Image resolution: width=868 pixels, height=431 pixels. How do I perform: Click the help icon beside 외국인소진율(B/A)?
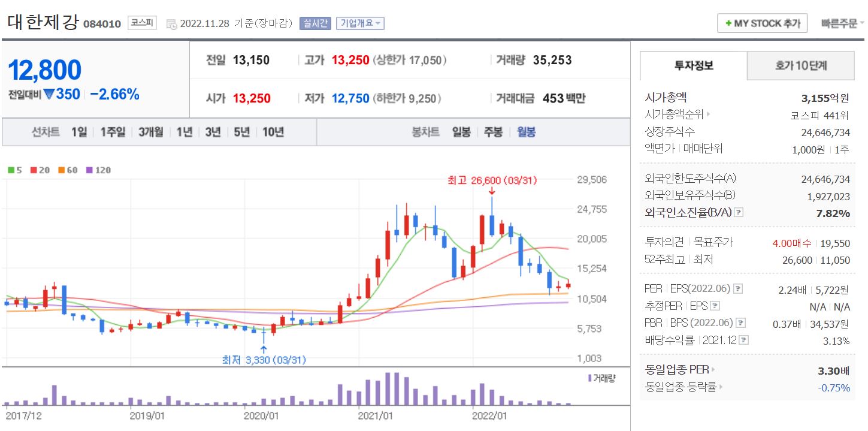[x=739, y=212]
